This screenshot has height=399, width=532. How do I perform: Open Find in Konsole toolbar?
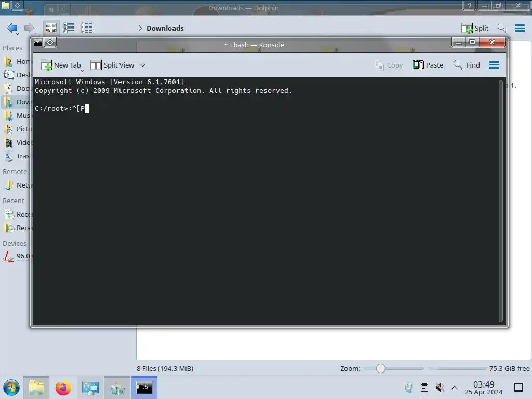coord(467,65)
